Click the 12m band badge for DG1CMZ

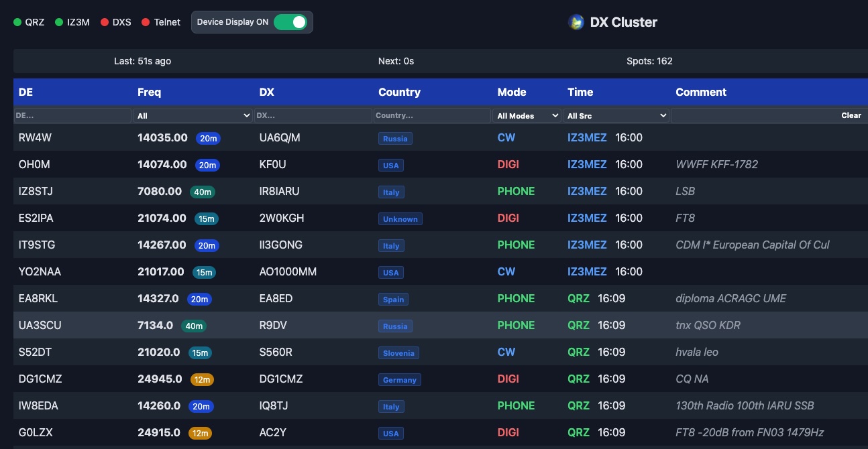point(202,379)
